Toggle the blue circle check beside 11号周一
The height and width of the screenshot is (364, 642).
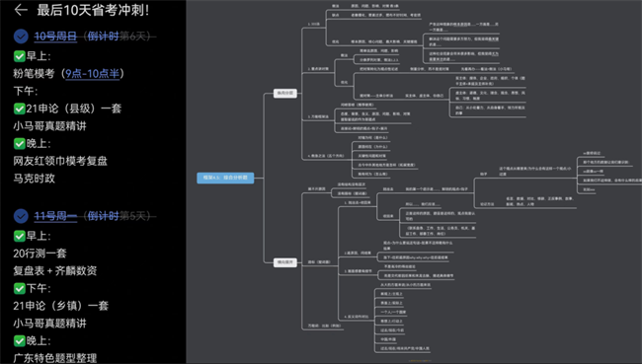click(21, 216)
